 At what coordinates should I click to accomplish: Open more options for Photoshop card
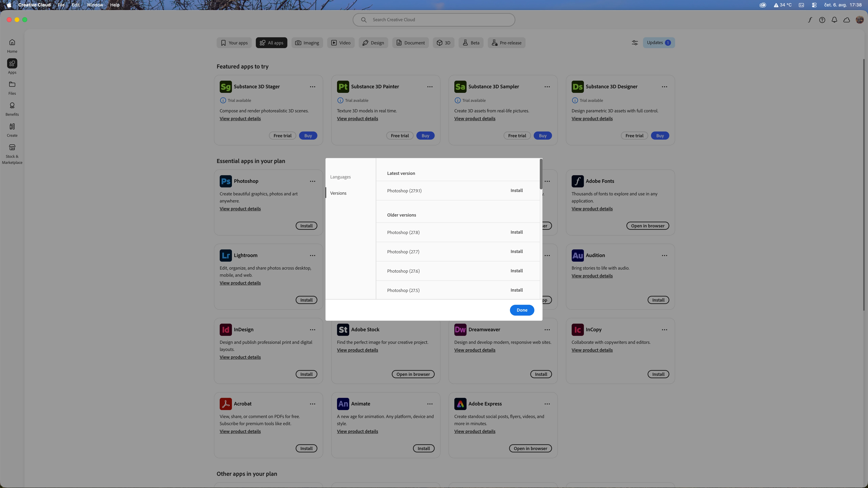point(313,181)
